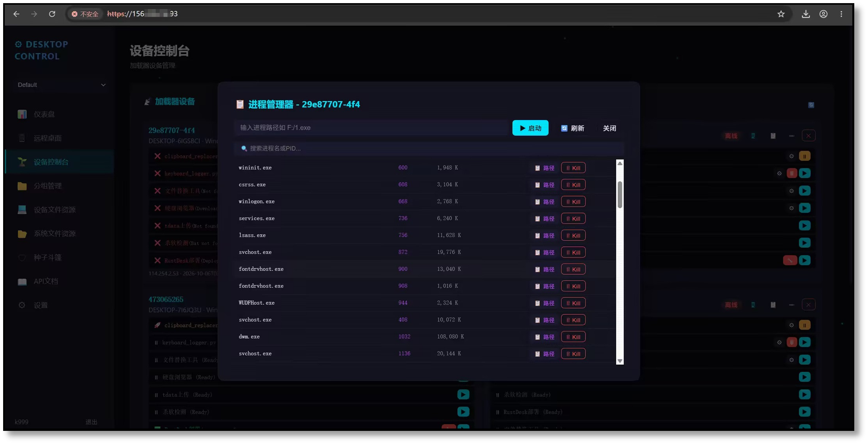Open 分组管理 folder in the sidebar
Image resolution: width=868 pixels, height=445 pixels.
click(x=59, y=186)
